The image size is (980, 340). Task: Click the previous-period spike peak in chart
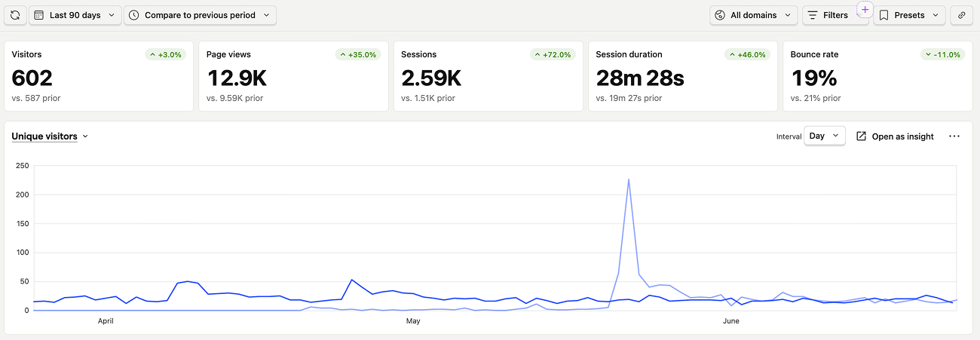click(x=629, y=179)
